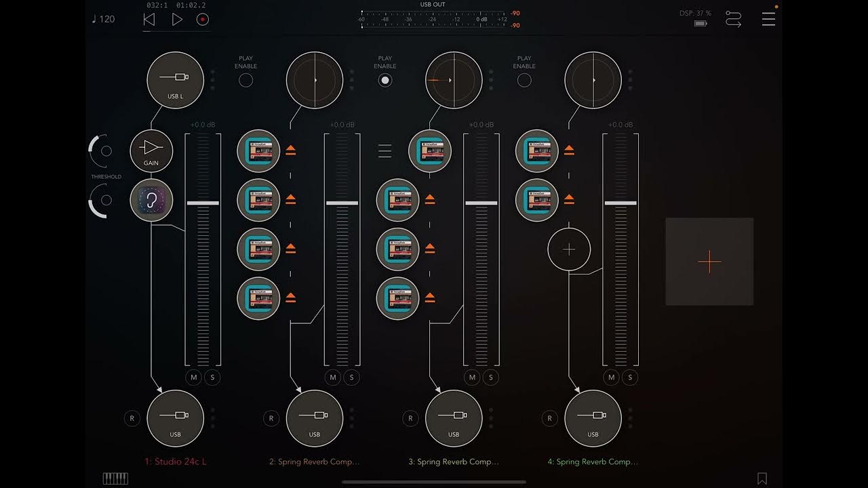Open bottom tape plugin in channel 3
Image resolution: width=868 pixels, height=488 pixels.
pos(398,298)
